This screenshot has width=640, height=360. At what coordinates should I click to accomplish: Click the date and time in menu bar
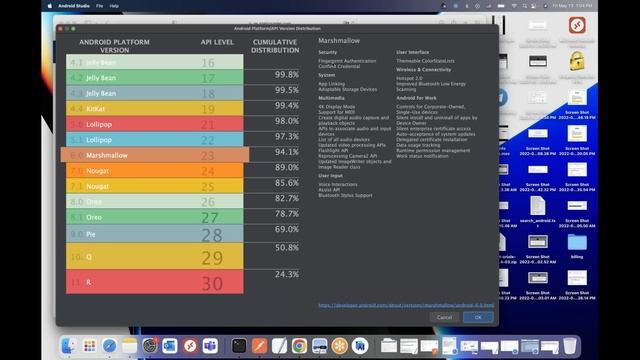point(572,6)
